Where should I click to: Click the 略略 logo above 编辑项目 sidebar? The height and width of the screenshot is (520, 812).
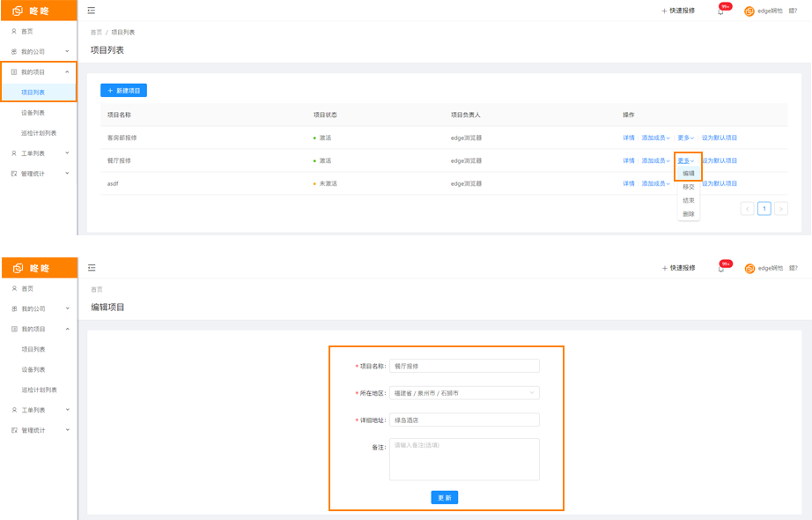pyautogui.click(x=39, y=268)
